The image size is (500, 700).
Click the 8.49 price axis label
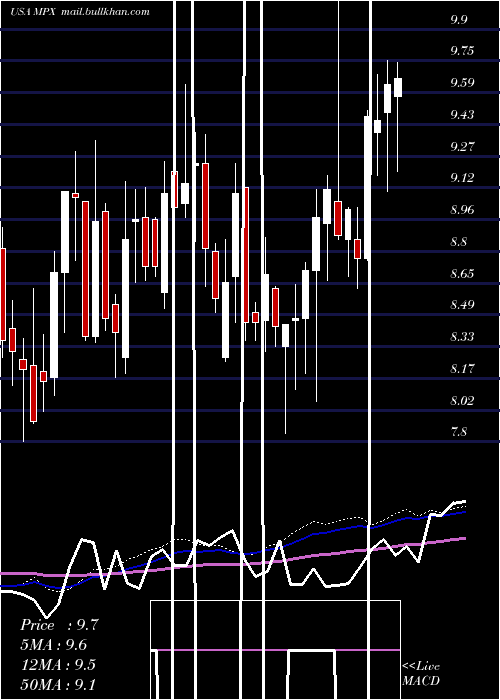[462, 304]
